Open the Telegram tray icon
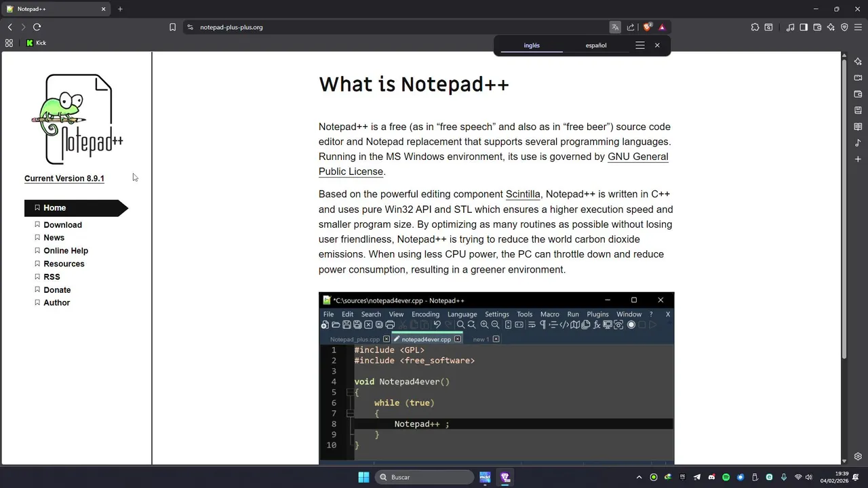 point(697,477)
